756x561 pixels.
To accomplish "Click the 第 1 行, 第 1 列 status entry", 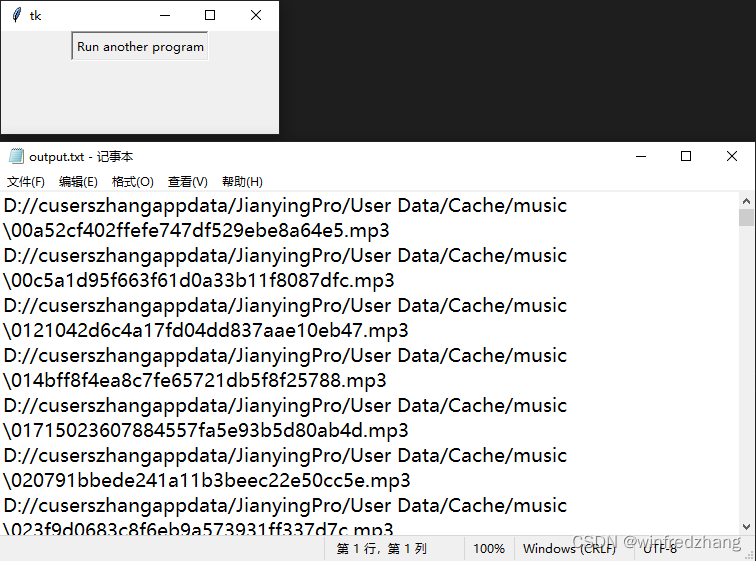I will click(x=381, y=548).
